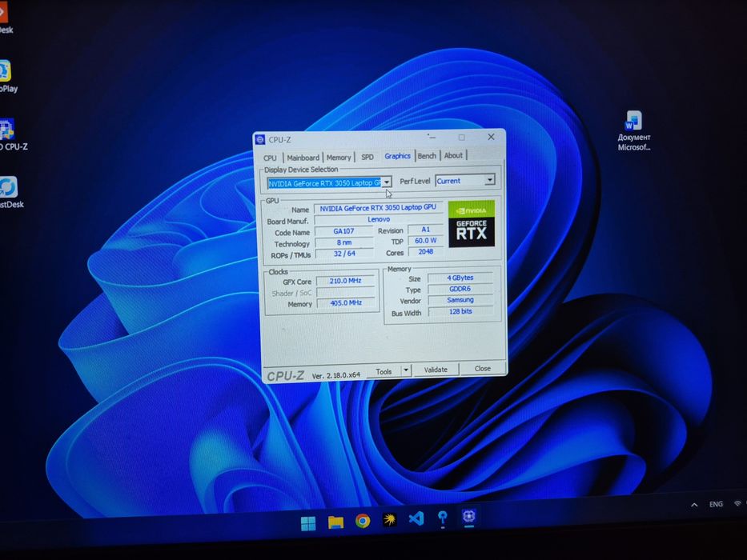Click the TDP value 60.0 W
The width and height of the screenshot is (747, 560).
[425, 241]
